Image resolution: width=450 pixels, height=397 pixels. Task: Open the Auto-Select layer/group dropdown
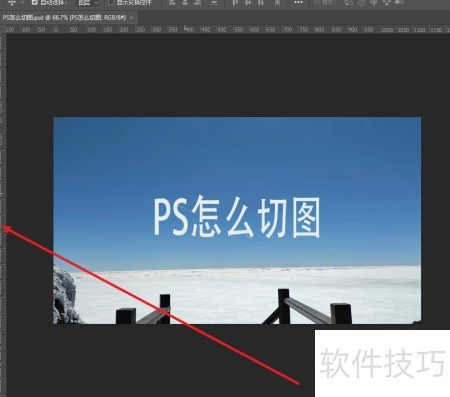[88, 3]
